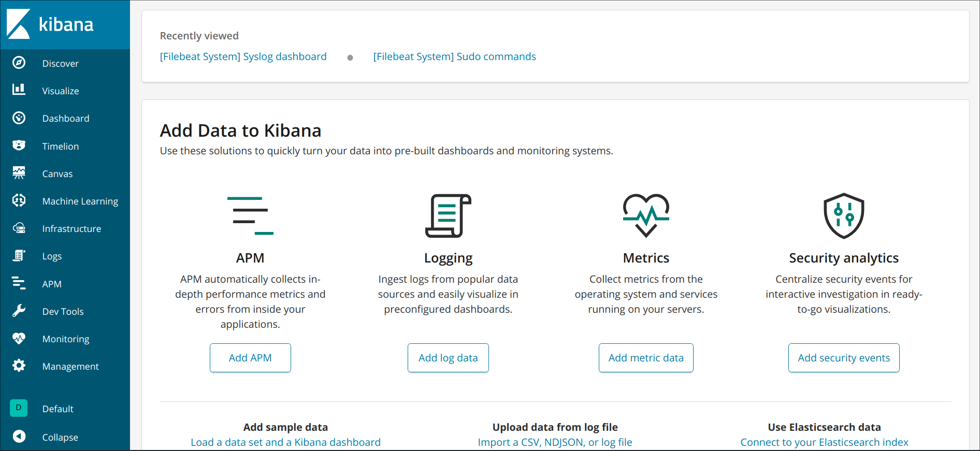The image size is (980, 451).
Task: Click the APM card title
Action: [250, 258]
